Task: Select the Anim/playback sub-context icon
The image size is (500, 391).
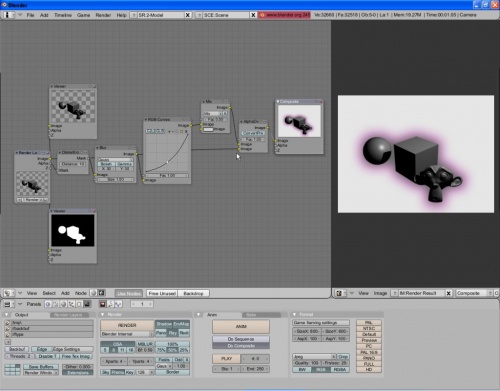Action: tap(110, 304)
